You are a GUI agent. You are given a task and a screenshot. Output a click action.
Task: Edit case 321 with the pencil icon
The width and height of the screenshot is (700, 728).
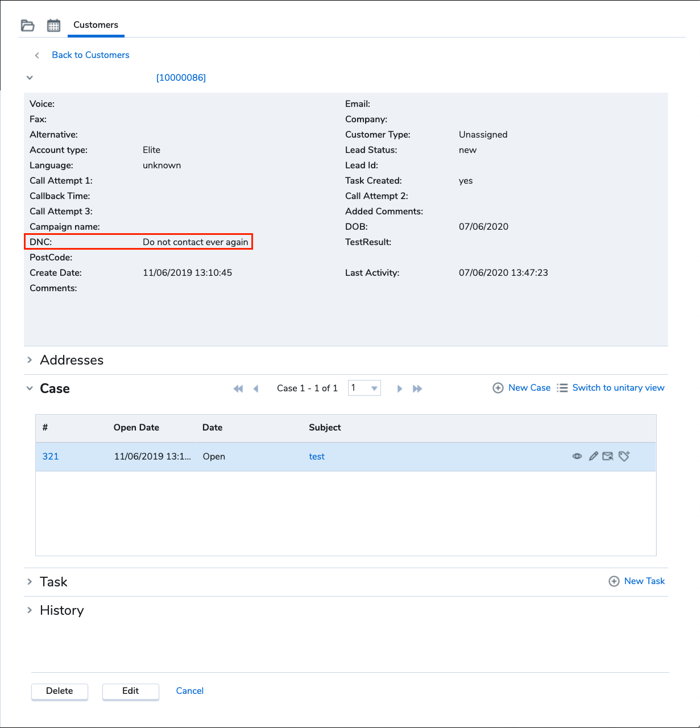coord(593,456)
